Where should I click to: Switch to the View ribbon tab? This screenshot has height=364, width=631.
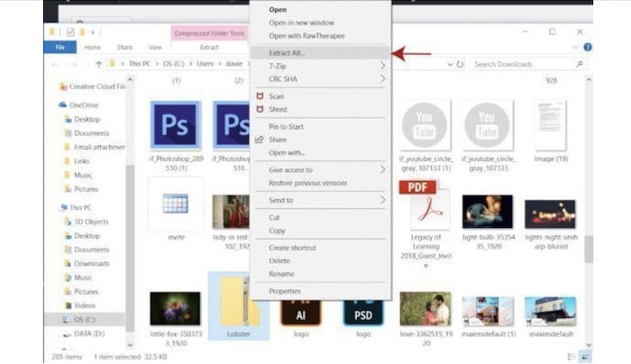click(155, 48)
